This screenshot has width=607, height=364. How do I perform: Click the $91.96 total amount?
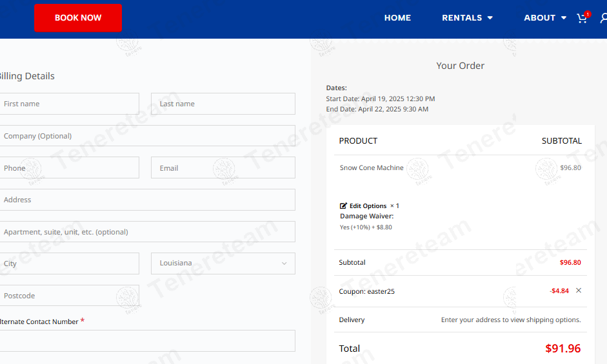tap(563, 348)
